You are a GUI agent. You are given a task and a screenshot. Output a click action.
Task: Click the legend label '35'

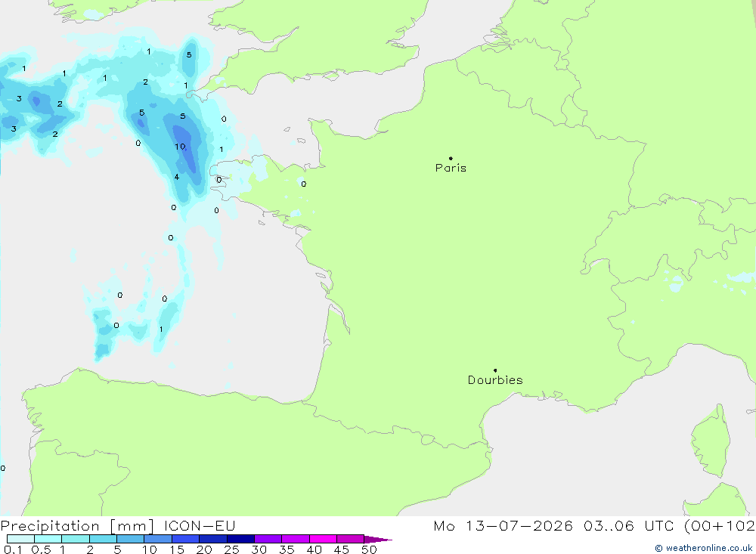(287, 549)
